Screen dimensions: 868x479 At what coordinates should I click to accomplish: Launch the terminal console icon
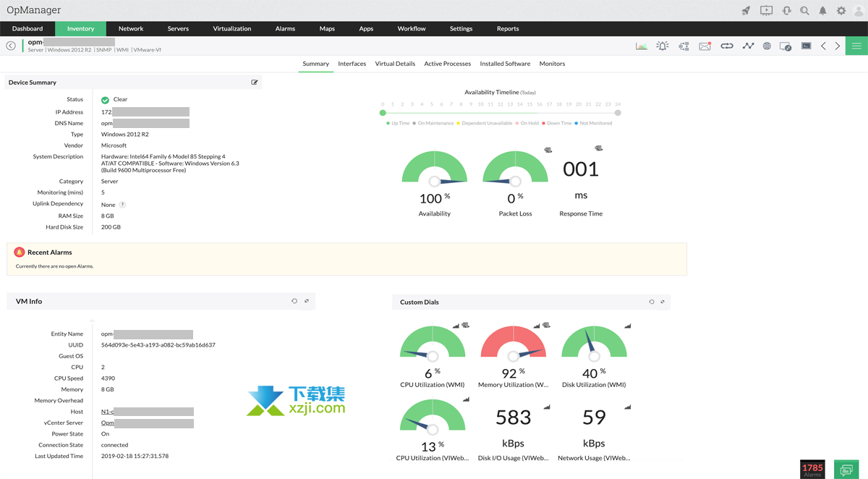point(806,46)
